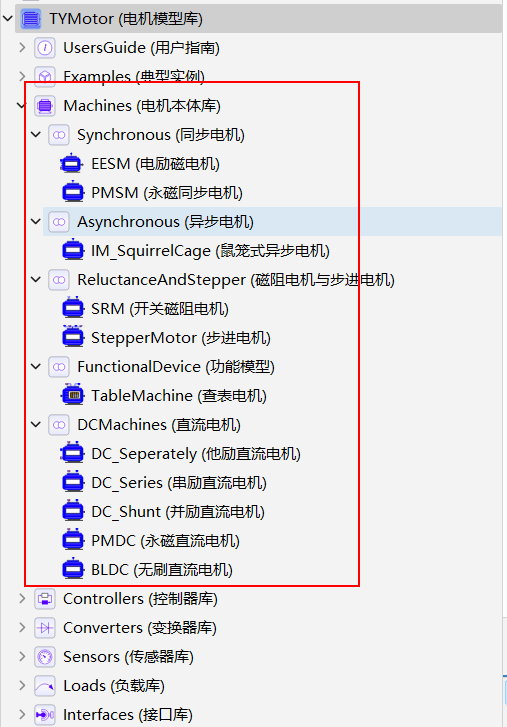507x727 pixels.
Task: Click the Loads library curve icon
Action: tap(45, 686)
